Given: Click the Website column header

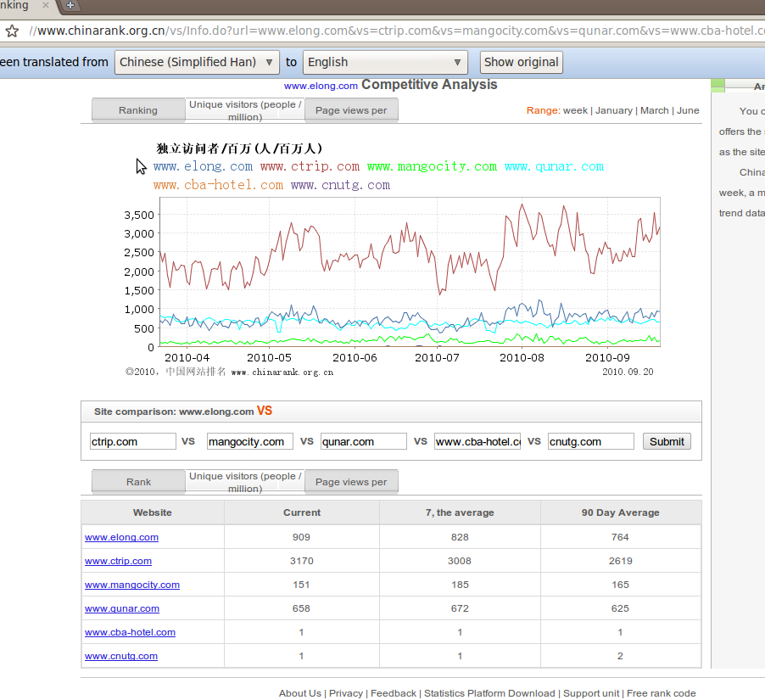Looking at the screenshot, I should tap(152, 512).
